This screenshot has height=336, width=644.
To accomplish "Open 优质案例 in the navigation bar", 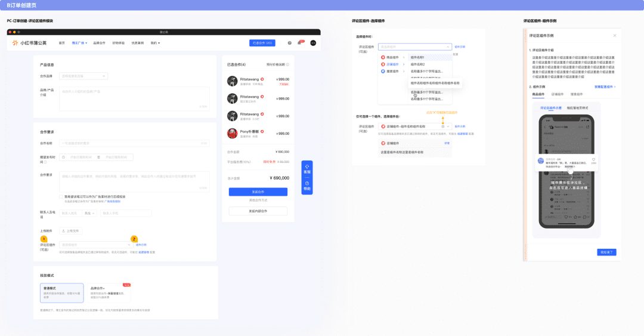I will click(x=138, y=43).
